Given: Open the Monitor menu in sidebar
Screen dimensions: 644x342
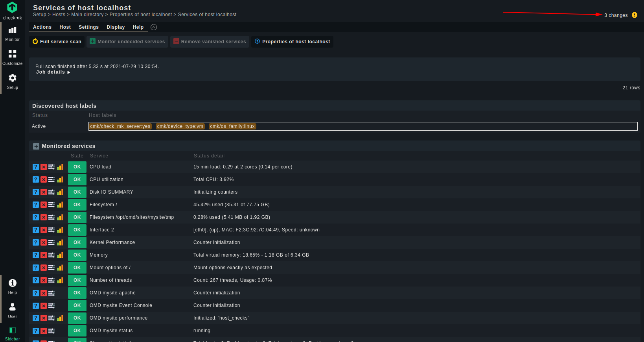Looking at the screenshot, I should 13,34.
